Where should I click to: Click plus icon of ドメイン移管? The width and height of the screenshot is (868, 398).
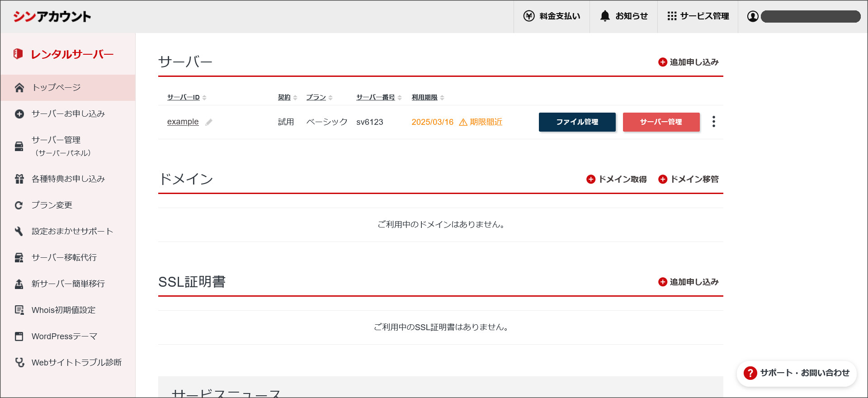(663, 180)
